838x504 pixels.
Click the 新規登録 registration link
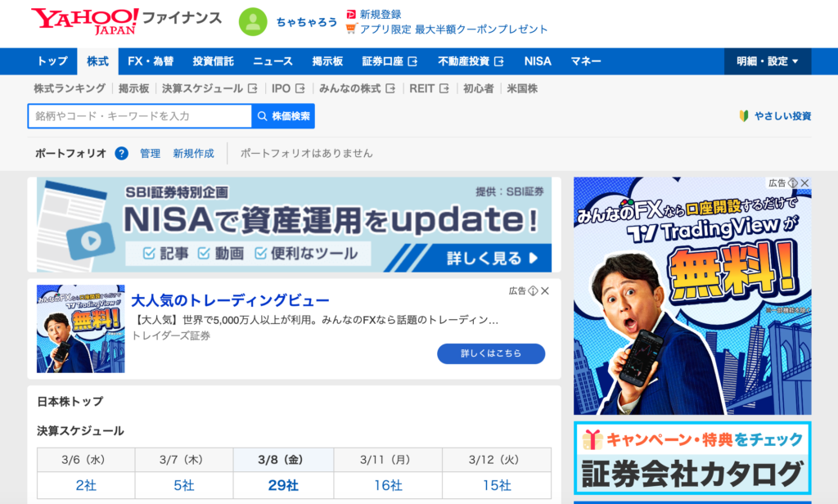point(380,15)
